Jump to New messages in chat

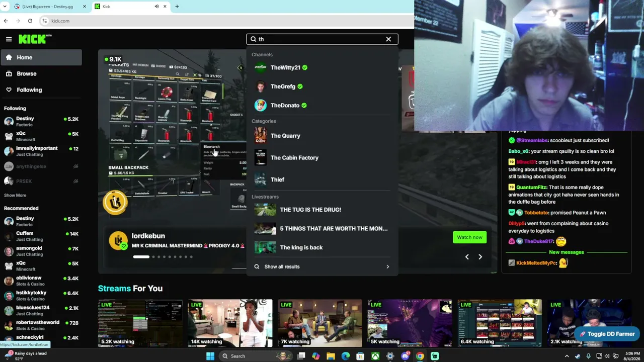coord(567,252)
